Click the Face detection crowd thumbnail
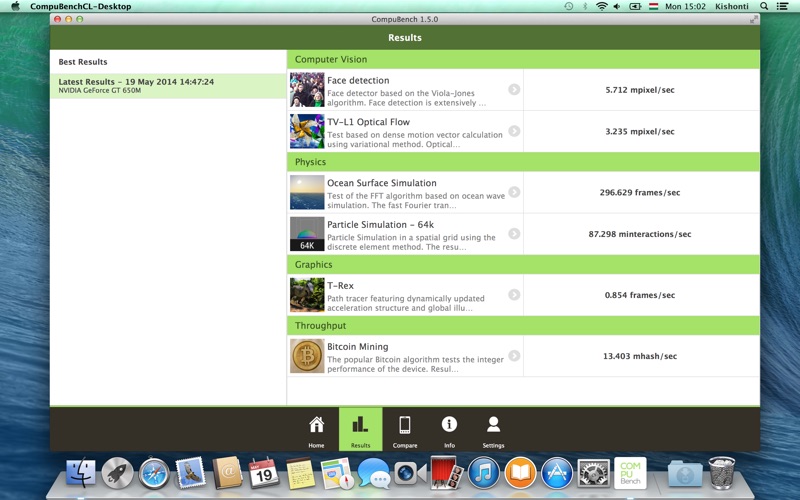Image resolution: width=800 pixels, height=500 pixels. tap(307, 90)
